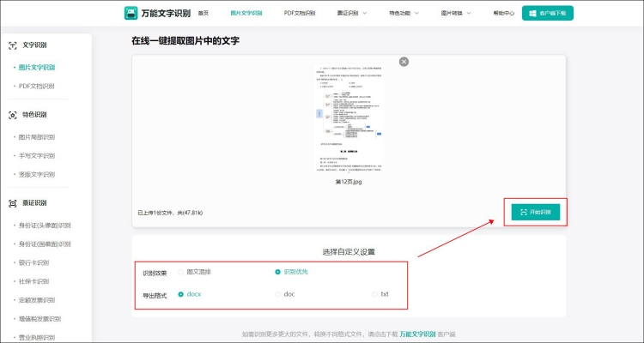Click the Windows icon on 客户端下载 button

(x=533, y=14)
